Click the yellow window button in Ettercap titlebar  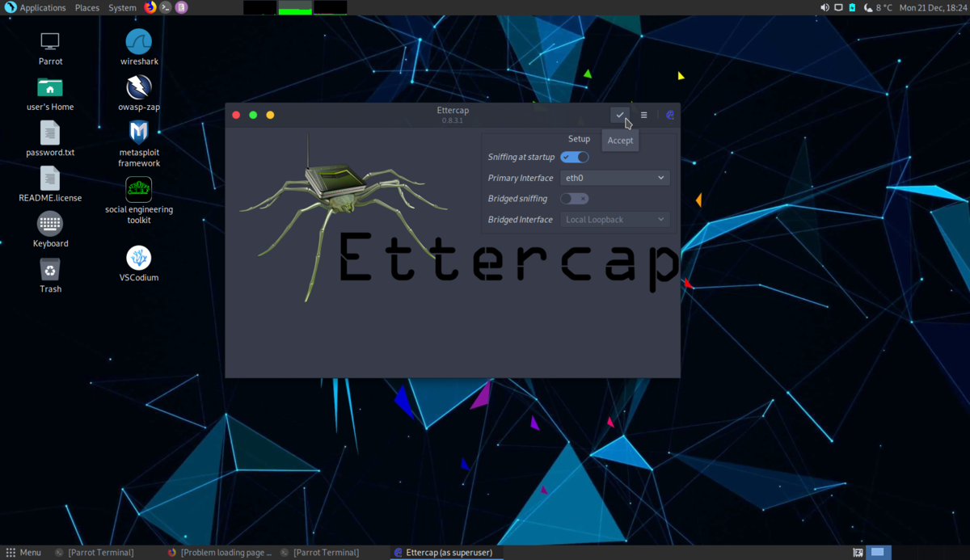coord(270,115)
